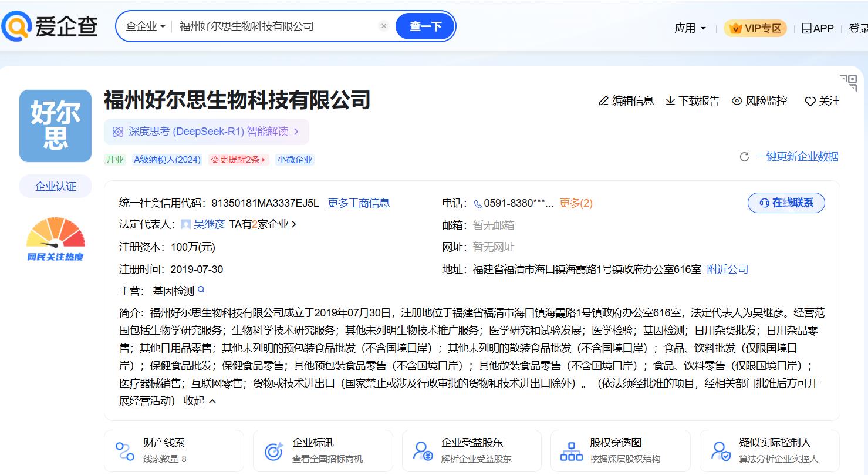Click the 好尔思 company logo thumbnail
Viewport: 868px width, 475px height.
click(x=55, y=126)
